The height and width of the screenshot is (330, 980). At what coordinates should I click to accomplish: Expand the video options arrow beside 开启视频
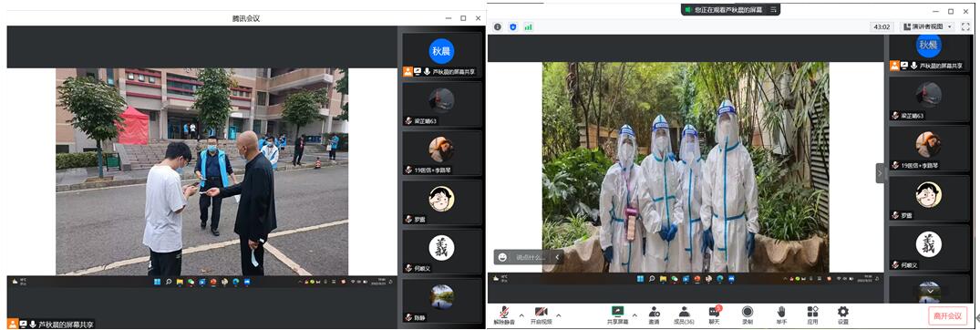point(559,315)
